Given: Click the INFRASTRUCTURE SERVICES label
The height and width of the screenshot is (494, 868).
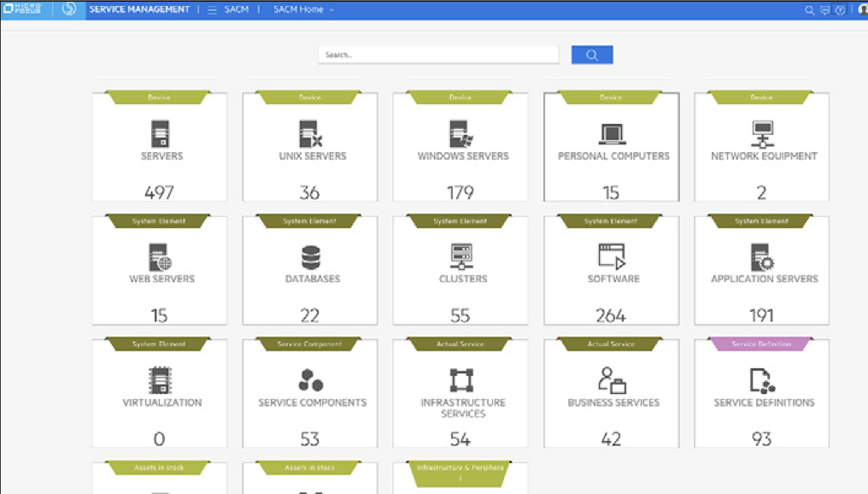Looking at the screenshot, I should [463, 409].
